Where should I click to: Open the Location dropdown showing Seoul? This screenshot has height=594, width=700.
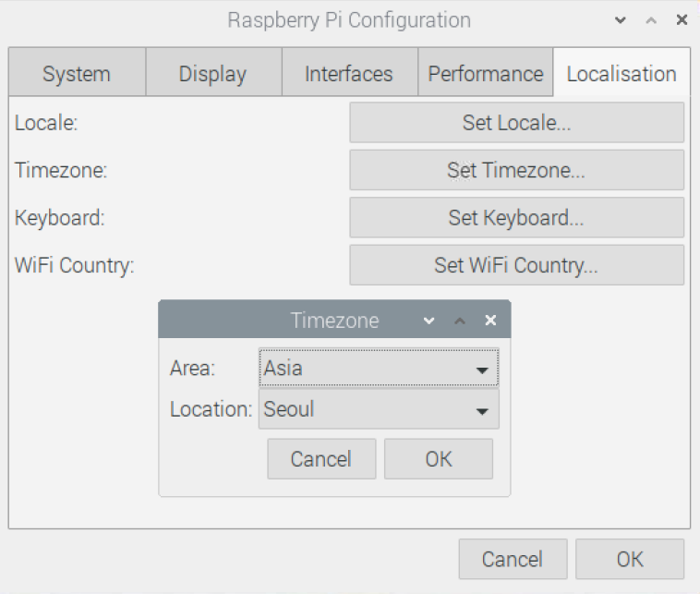click(379, 409)
